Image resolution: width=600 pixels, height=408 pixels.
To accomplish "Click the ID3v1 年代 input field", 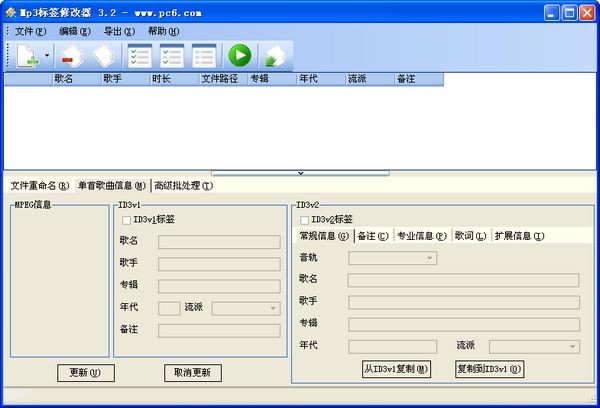I will click(x=169, y=308).
